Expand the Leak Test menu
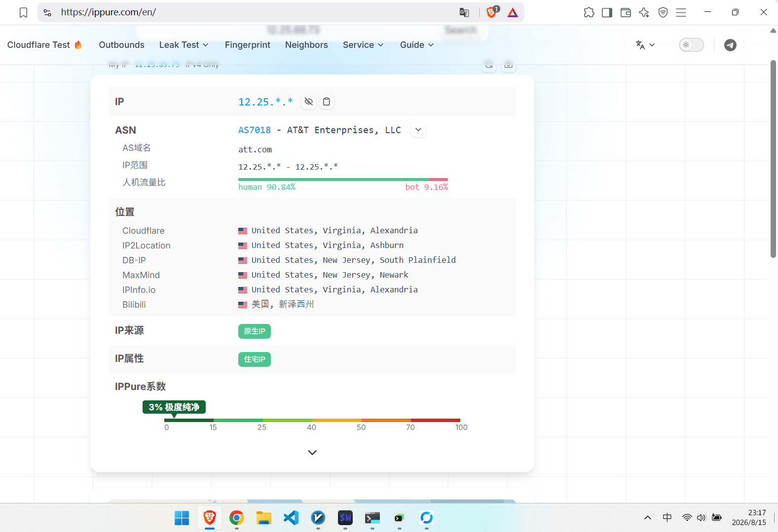The width and height of the screenshot is (778, 532). click(184, 45)
